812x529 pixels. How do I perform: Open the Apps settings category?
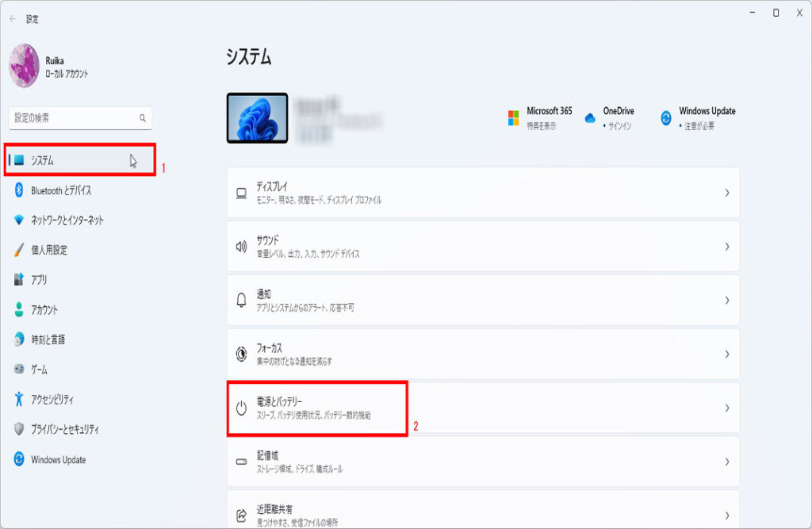[39, 280]
